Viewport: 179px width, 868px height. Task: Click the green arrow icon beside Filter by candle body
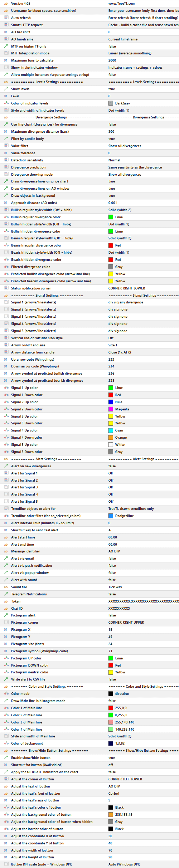point(6,139)
